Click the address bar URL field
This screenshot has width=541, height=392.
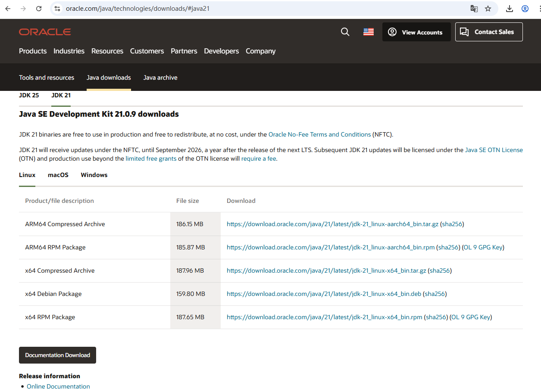259,9
